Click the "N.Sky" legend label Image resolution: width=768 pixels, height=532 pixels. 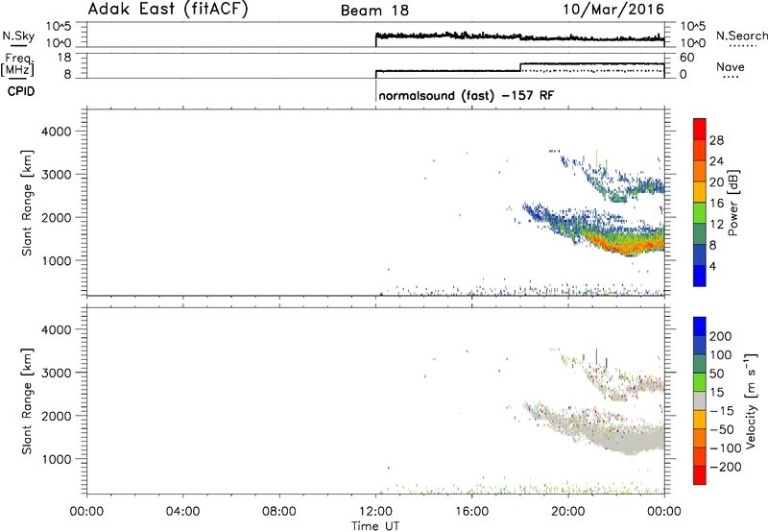[18, 36]
